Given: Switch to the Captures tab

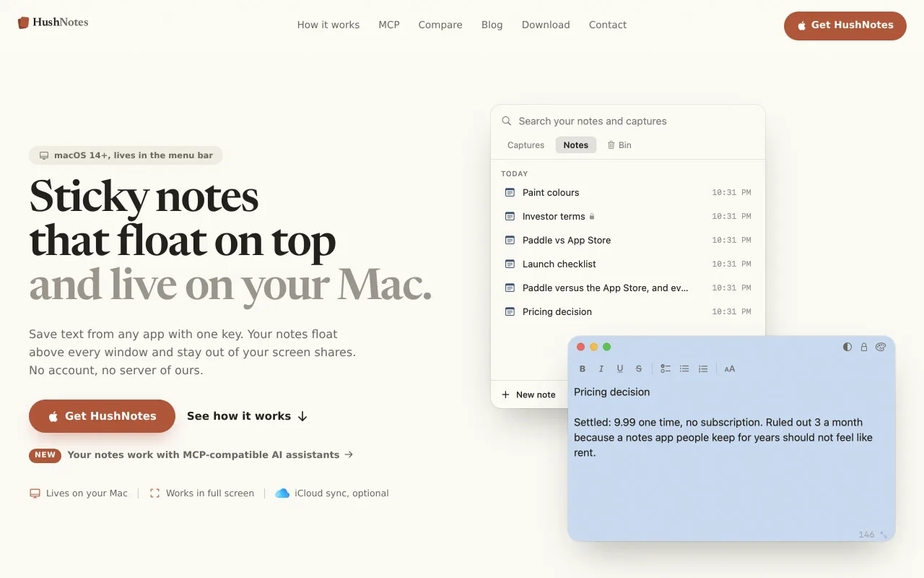Looking at the screenshot, I should tap(526, 145).
